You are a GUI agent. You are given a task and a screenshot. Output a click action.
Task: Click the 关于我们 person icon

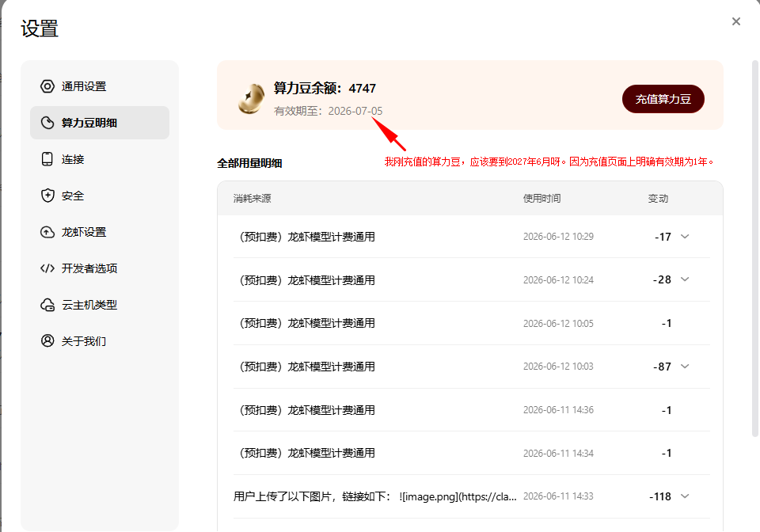47,340
